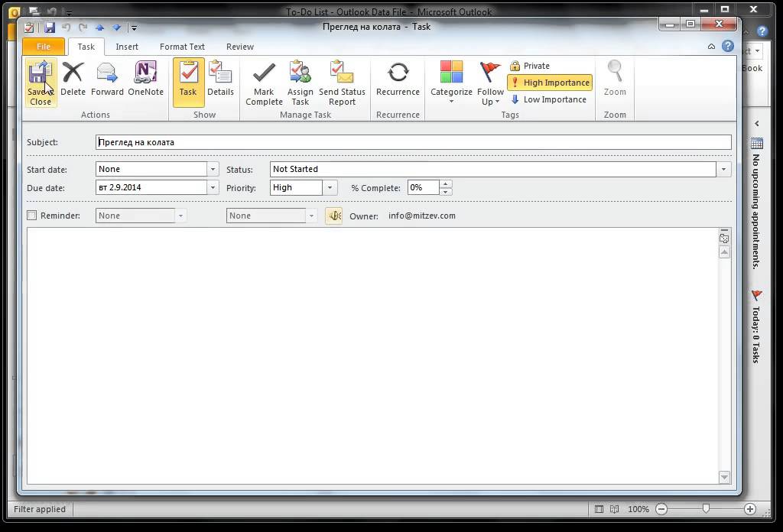Switch to Reading view in Outlook status bar

[x=615, y=509]
